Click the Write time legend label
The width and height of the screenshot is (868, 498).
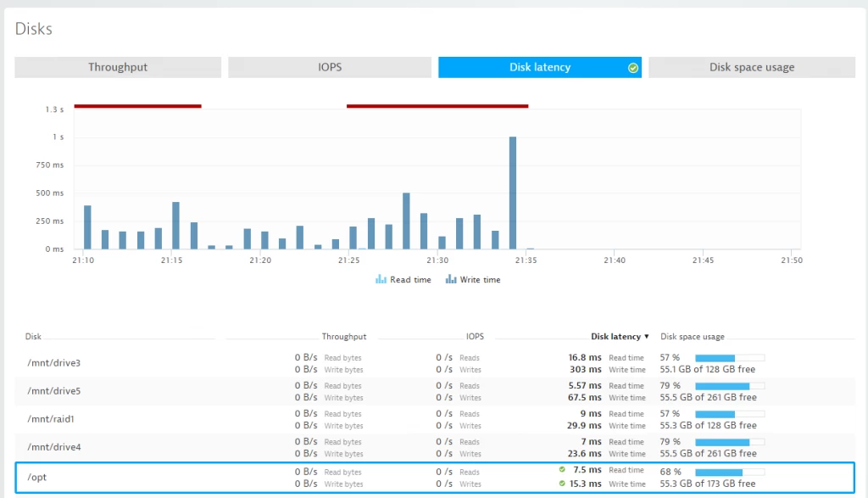pyautogui.click(x=480, y=280)
